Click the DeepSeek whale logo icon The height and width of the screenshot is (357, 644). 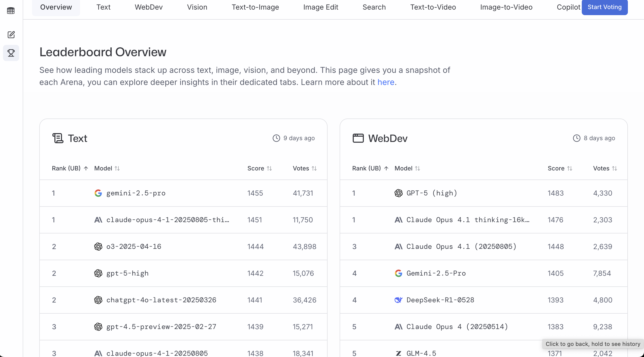point(398,300)
